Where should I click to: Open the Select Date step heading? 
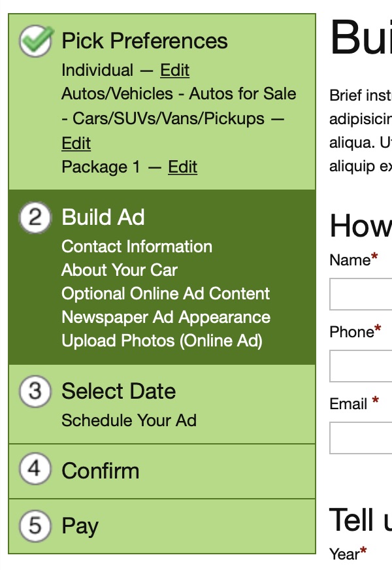tap(118, 392)
